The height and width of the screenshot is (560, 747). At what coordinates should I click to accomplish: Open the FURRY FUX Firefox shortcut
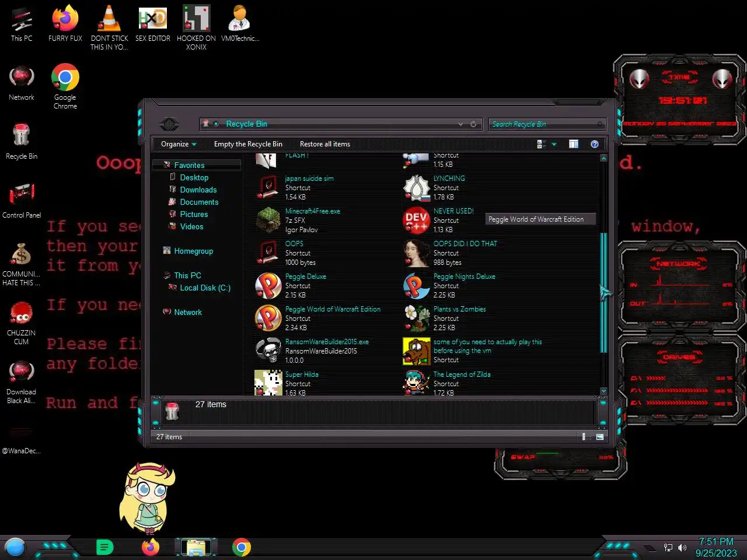[x=65, y=24]
